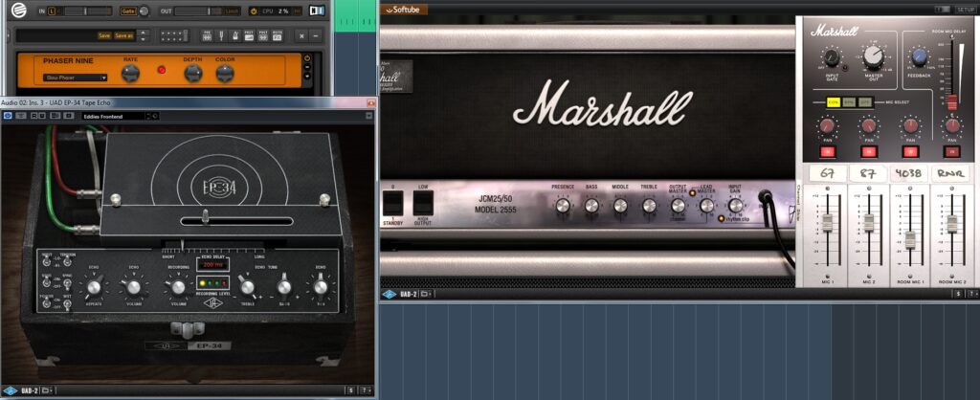980x400 pixels.
Task: Click the Master Out knob on Marshall panel
Action: point(873,56)
